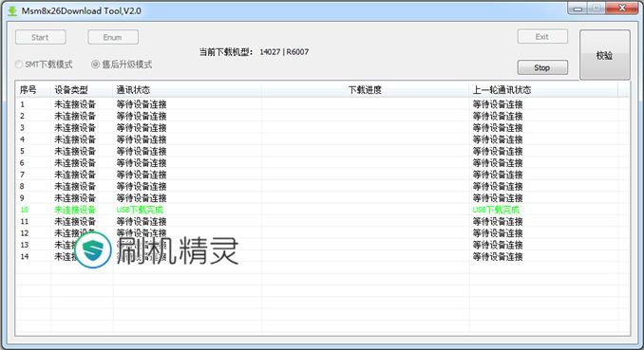Viewport: 644px width, 350px height.
Task: Select row number 5 in the device list
Action: point(322,152)
